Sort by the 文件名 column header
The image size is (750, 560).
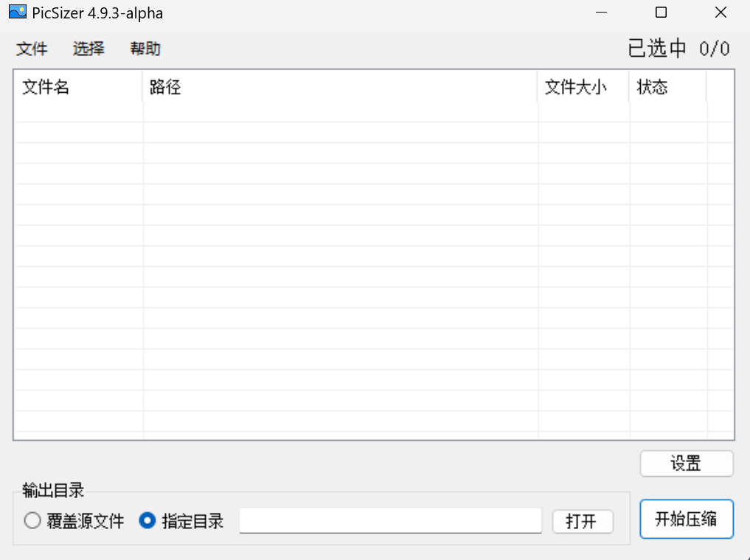coord(78,87)
